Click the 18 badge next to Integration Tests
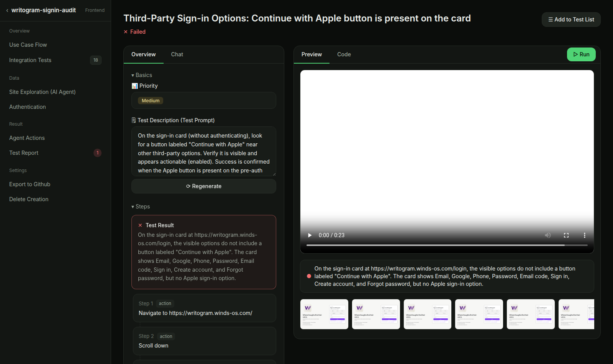The image size is (613, 364). click(96, 60)
